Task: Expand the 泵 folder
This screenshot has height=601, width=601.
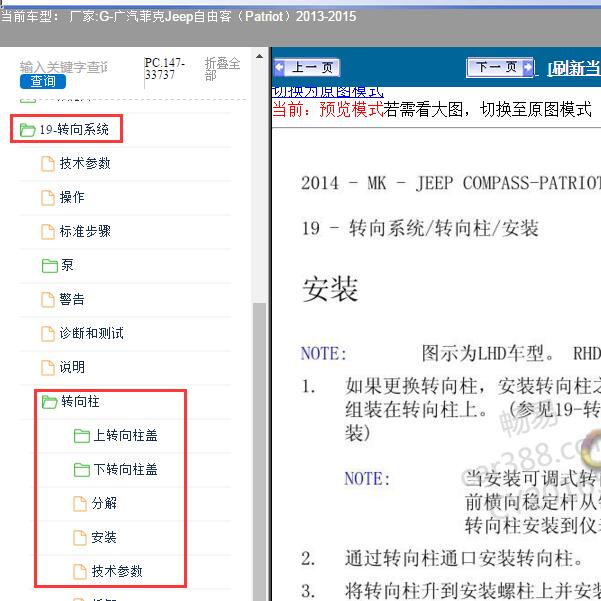Action: (67, 265)
